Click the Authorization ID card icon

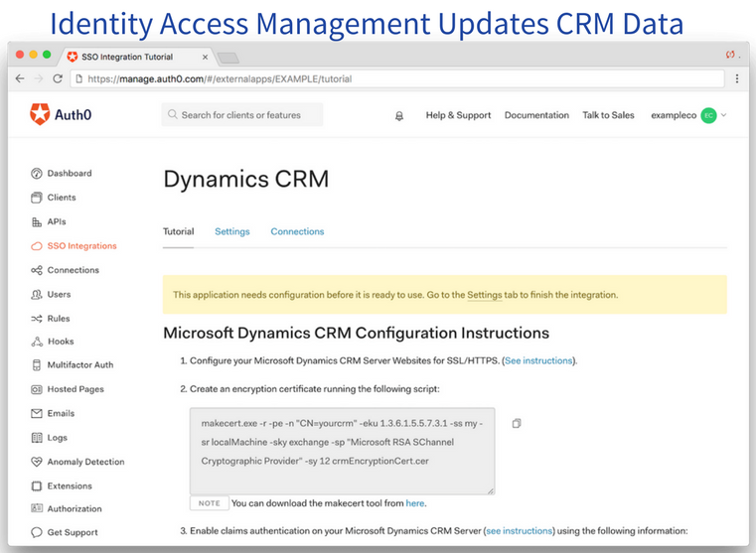(37, 508)
